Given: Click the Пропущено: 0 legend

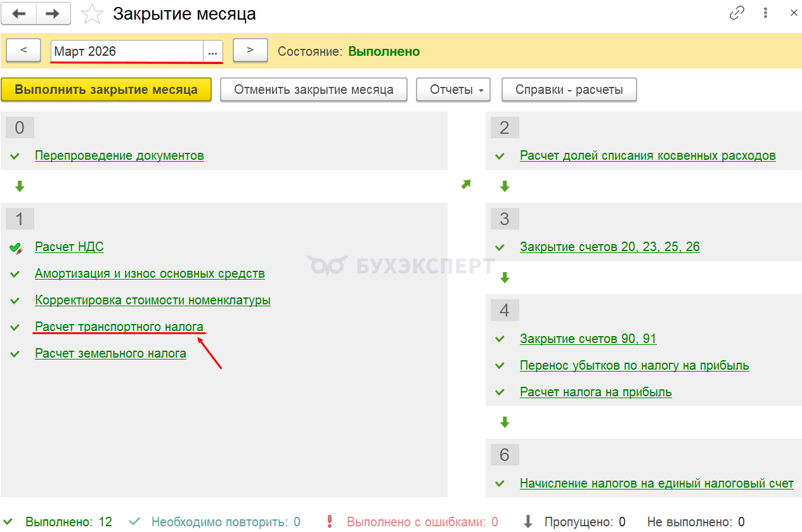Looking at the screenshot, I should click(x=585, y=522).
